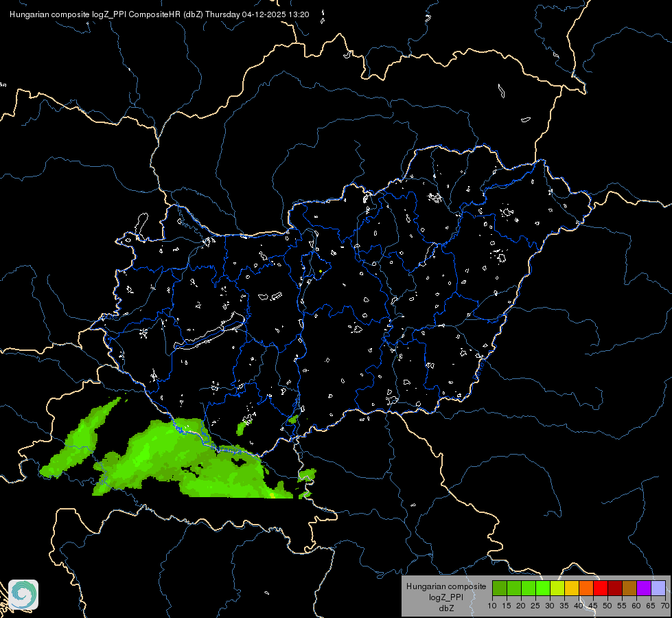Select the 55–60 dBZ brown swatch
The width and height of the screenshot is (672, 618).
[629, 588]
